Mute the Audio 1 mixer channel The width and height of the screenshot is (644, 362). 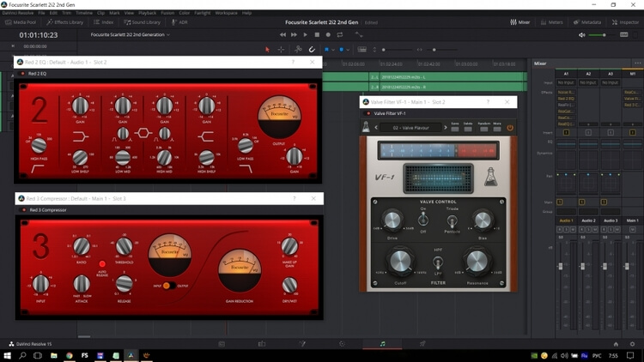pos(573,229)
